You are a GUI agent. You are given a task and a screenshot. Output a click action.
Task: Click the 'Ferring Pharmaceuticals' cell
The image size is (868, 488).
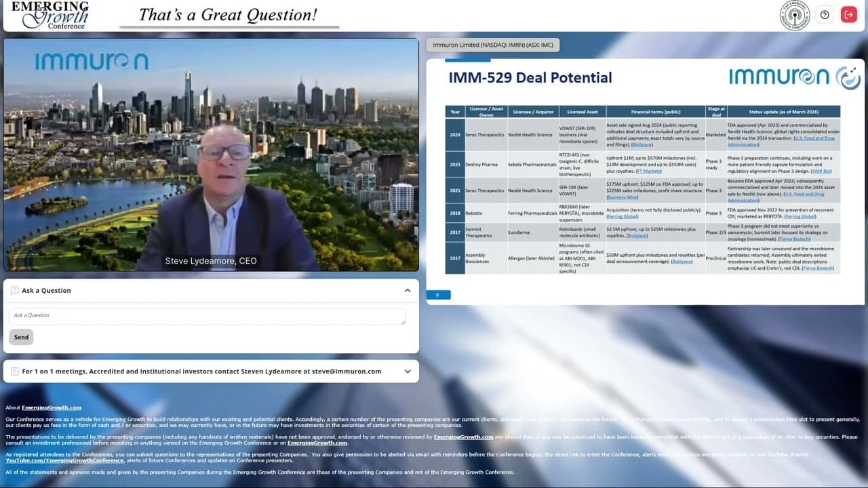pyautogui.click(x=532, y=213)
